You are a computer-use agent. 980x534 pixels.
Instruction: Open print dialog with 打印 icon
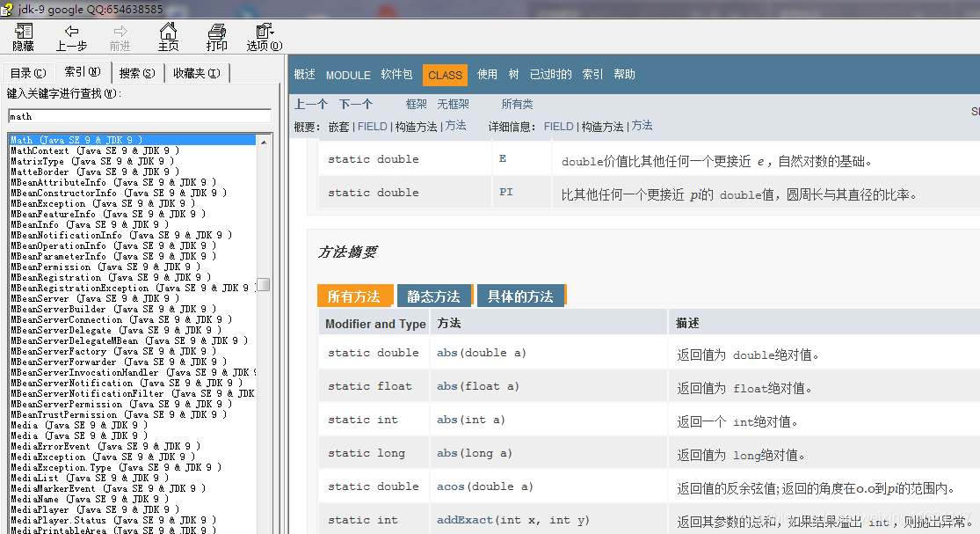point(216,37)
